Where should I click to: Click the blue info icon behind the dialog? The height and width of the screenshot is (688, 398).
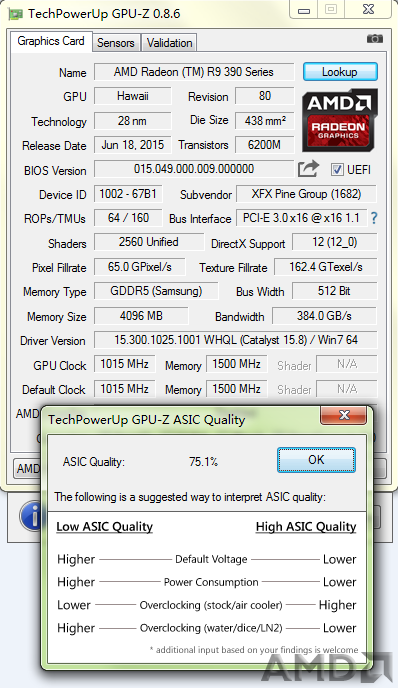(x=31, y=516)
